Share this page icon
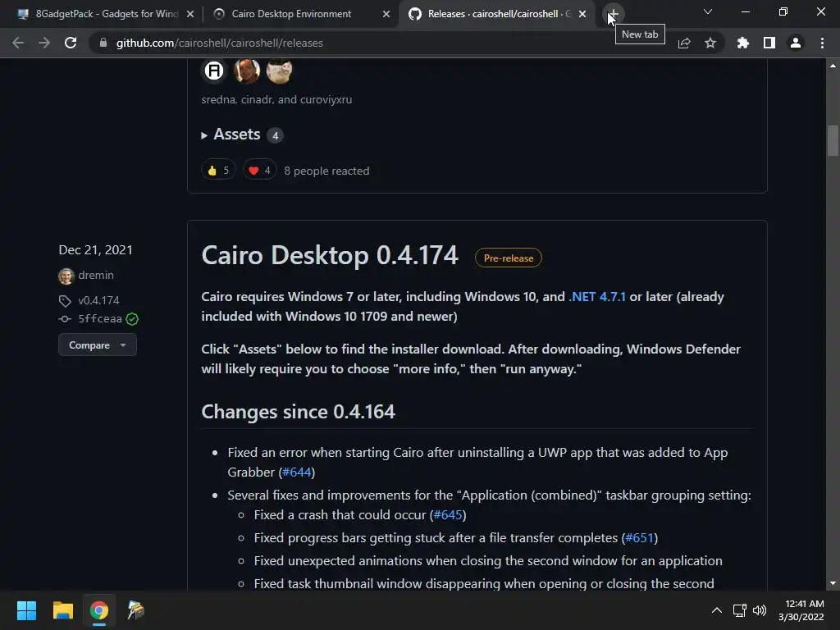The width and height of the screenshot is (840, 630). (x=684, y=43)
